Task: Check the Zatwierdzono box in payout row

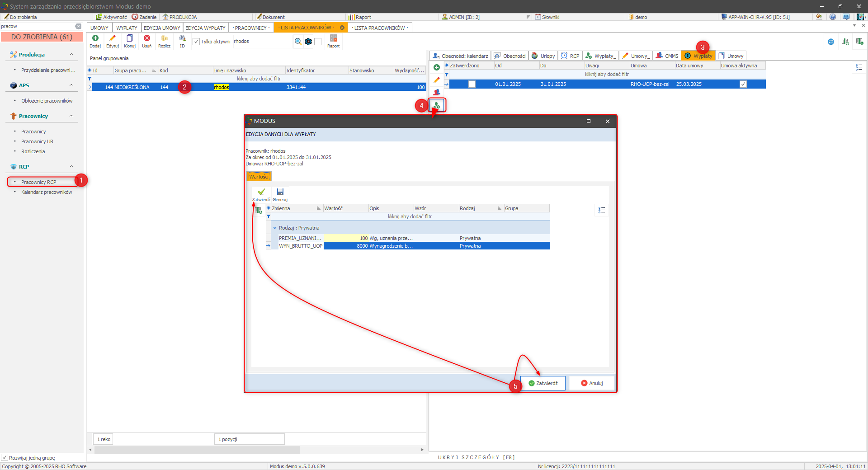Action: click(472, 84)
